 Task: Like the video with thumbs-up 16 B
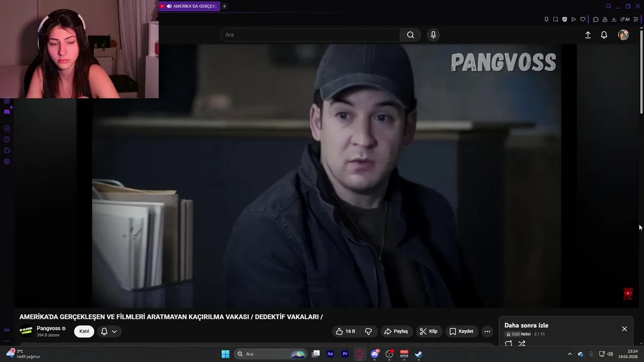346,331
